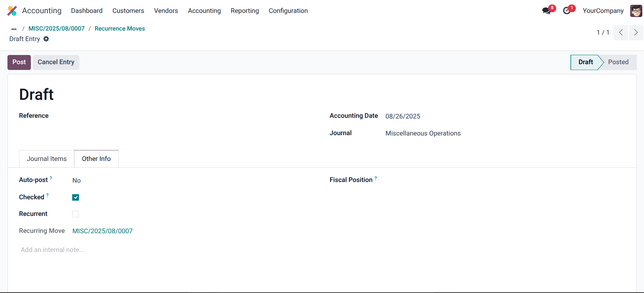Show help tooltip for Auto-post field
Screen dimensions: 644x293
pos(51,178)
